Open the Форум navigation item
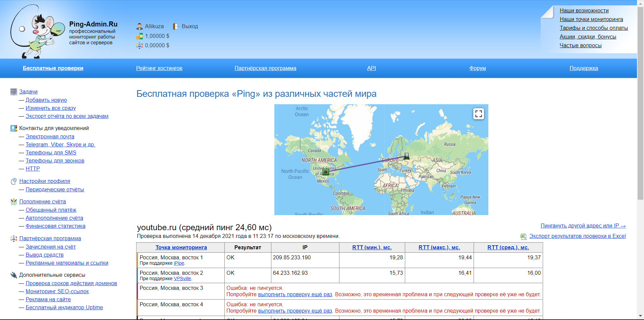Viewport: 644px width, 320px height. point(478,68)
